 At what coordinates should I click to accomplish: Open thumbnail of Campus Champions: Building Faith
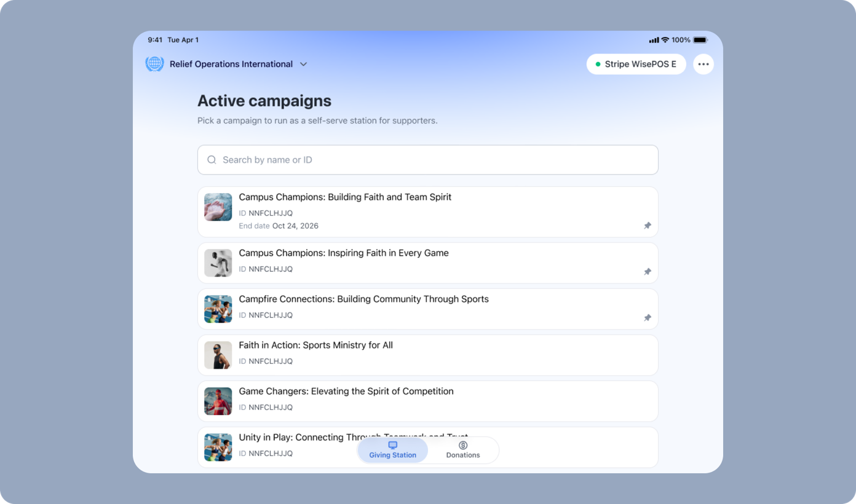click(x=218, y=207)
